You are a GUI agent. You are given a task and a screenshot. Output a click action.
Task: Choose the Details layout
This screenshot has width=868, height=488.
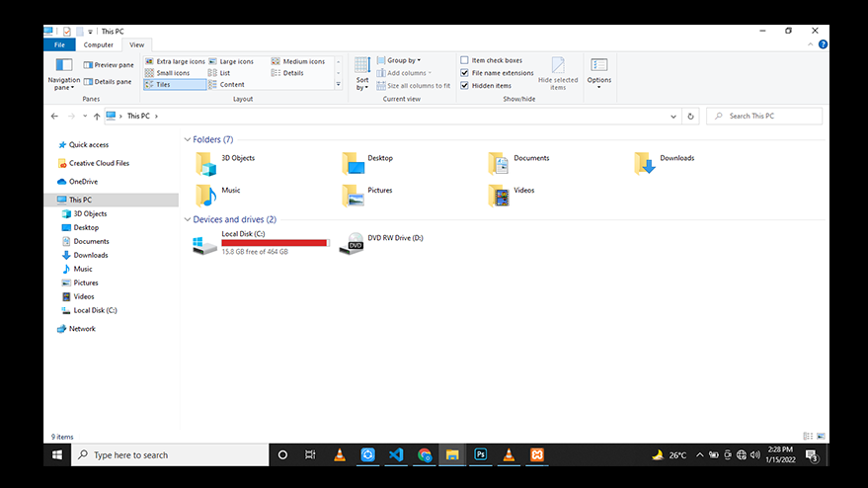click(287, 73)
